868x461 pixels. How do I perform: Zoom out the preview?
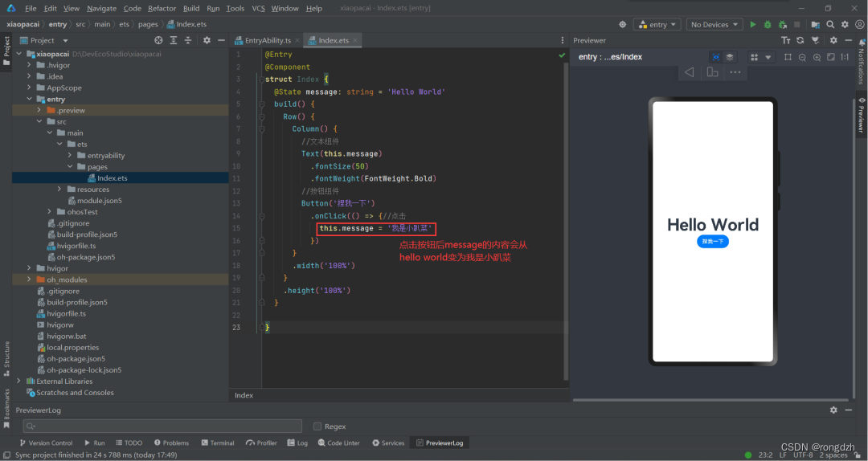pyautogui.click(x=802, y=57)
